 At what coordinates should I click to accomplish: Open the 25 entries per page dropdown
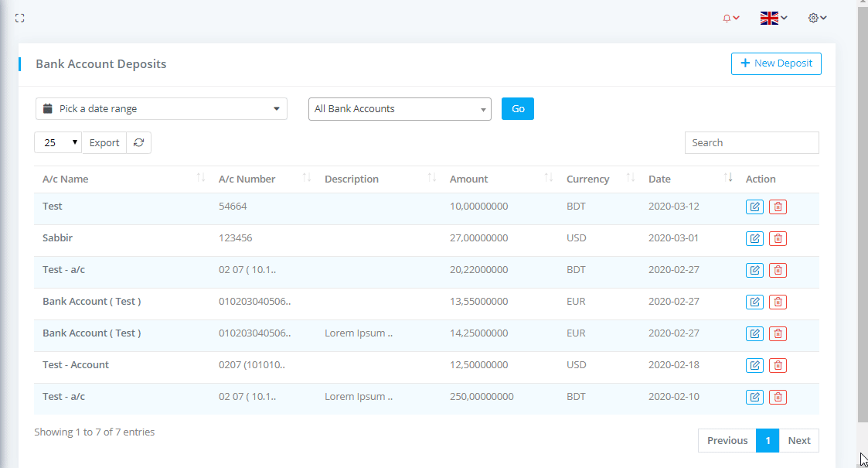(58, 142)
